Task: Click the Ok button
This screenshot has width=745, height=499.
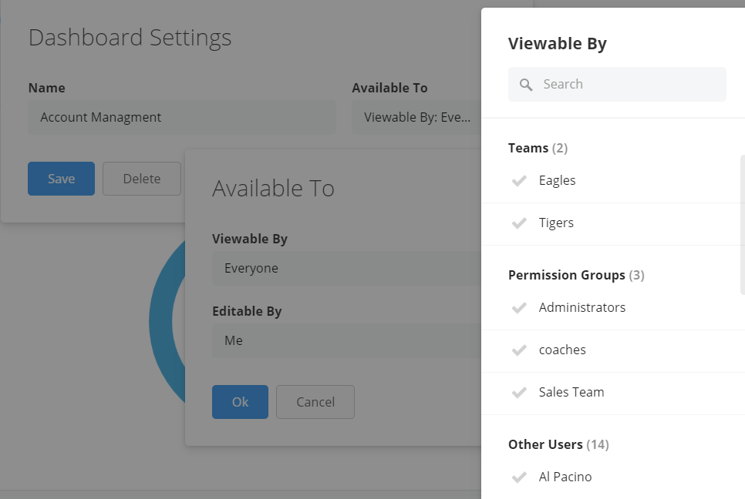Action: [240, 402]
